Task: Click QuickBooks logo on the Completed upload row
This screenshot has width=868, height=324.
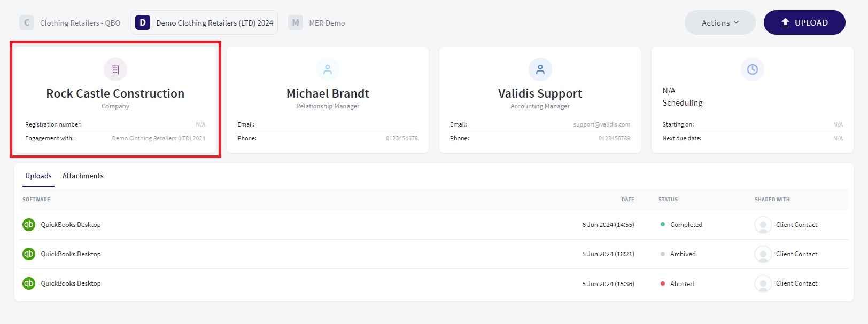Action: (x=29, y=225)
